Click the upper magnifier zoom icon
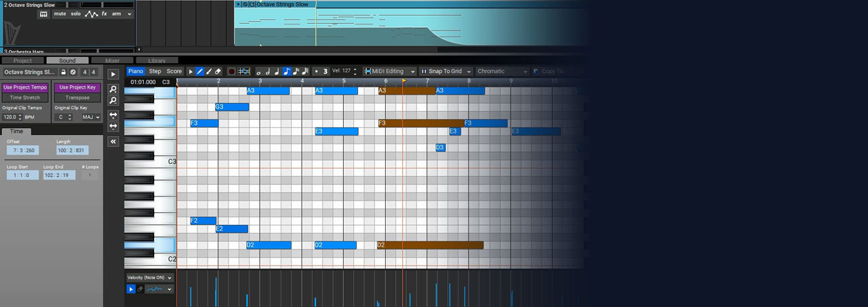868x307 pixels. (x=113, y=89)
